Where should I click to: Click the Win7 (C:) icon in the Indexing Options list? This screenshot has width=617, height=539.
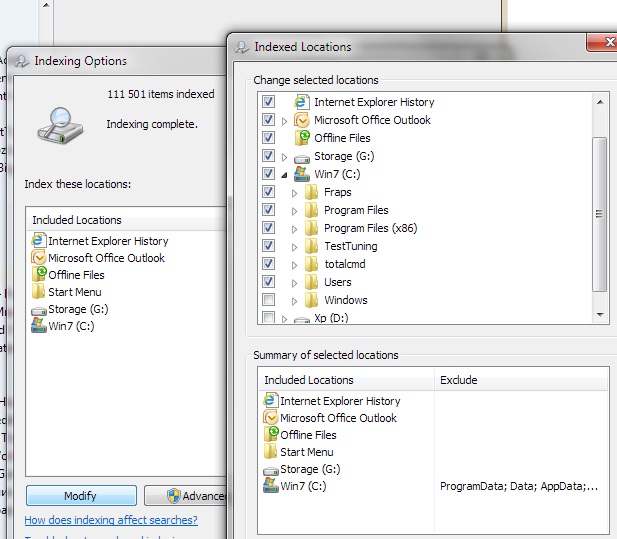39,325
